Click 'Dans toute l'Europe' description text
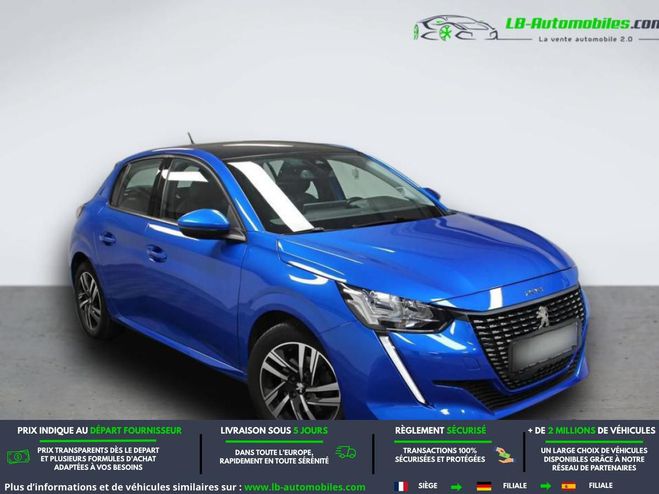Screen dimensions: 659x494 pos(274,457)
